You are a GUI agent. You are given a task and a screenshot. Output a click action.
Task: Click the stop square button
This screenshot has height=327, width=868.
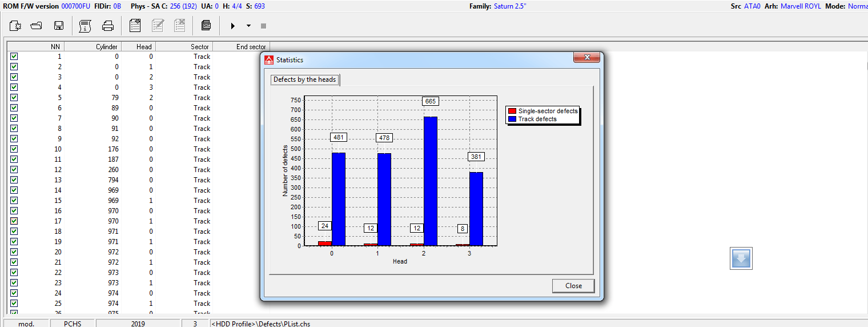coord(263,26)
